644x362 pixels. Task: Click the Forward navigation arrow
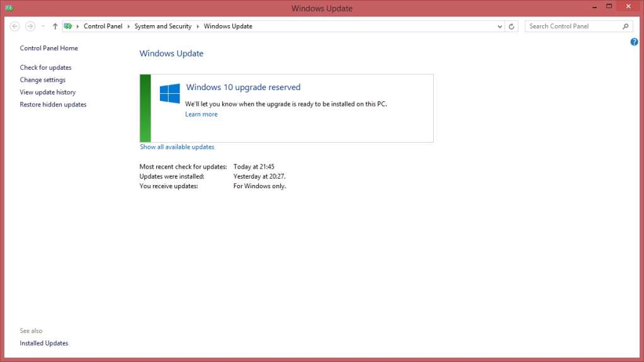[x=30, y=26]
